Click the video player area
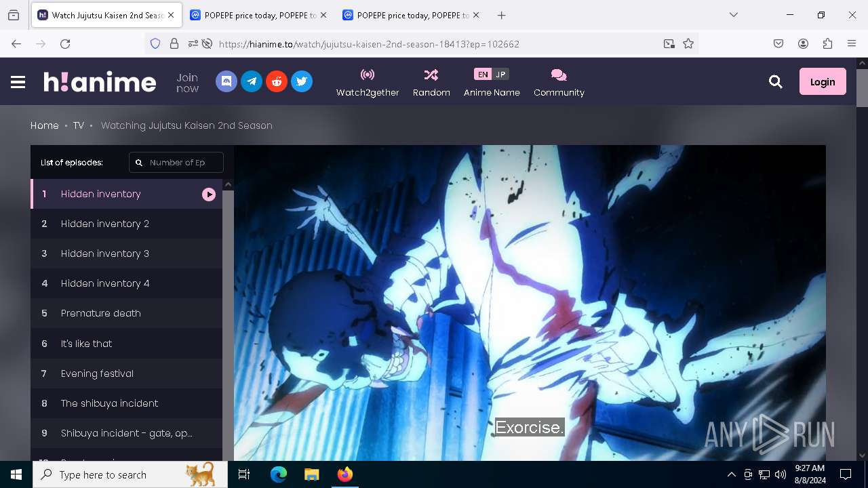The image size is (868, 488). click(530, 303)
